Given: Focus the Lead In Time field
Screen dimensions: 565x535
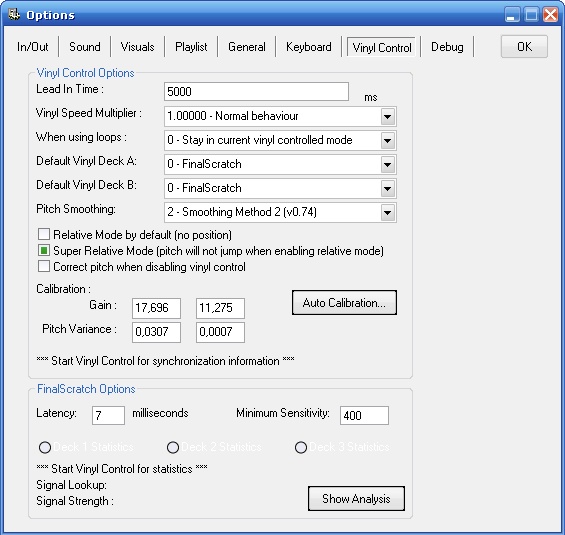Looking at the screenshot, I should click(256, 92).
